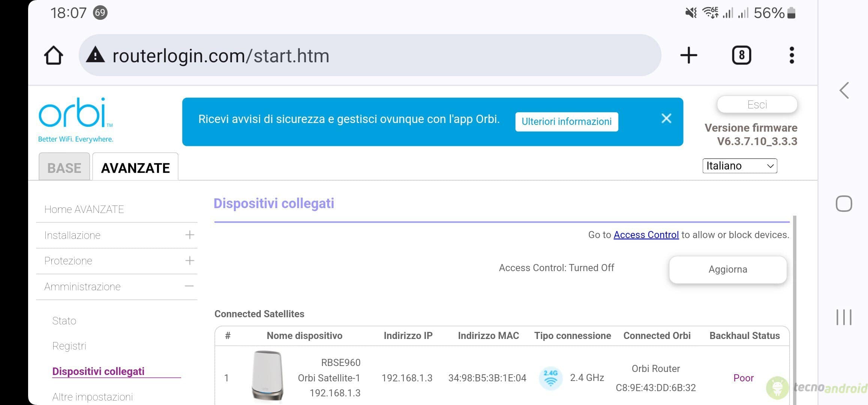This screenshot has width=868, height=405.
Task: Click the RBSE960 model name
Action: click(x=341, y=363)
